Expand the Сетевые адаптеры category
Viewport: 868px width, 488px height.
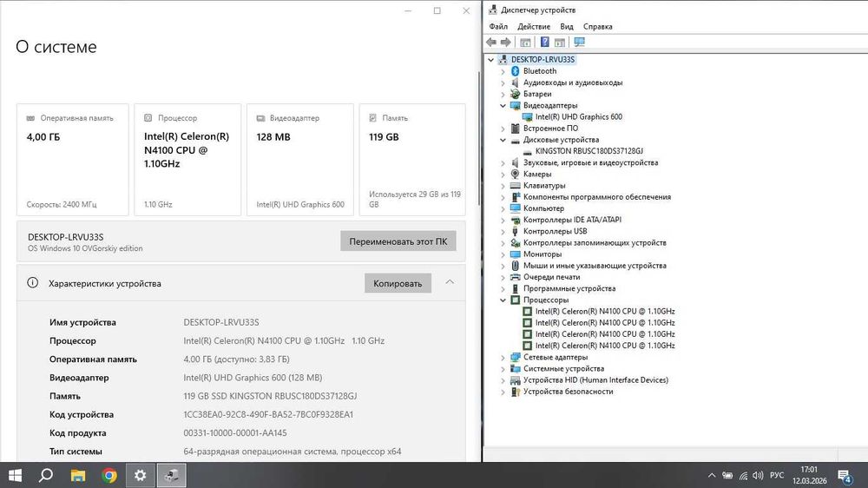click(503, 358)
